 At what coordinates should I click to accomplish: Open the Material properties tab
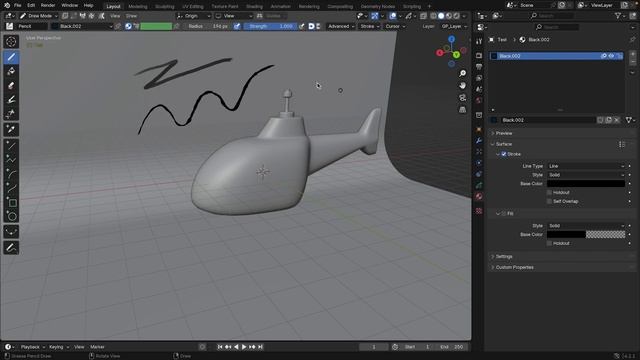(479, 196)
